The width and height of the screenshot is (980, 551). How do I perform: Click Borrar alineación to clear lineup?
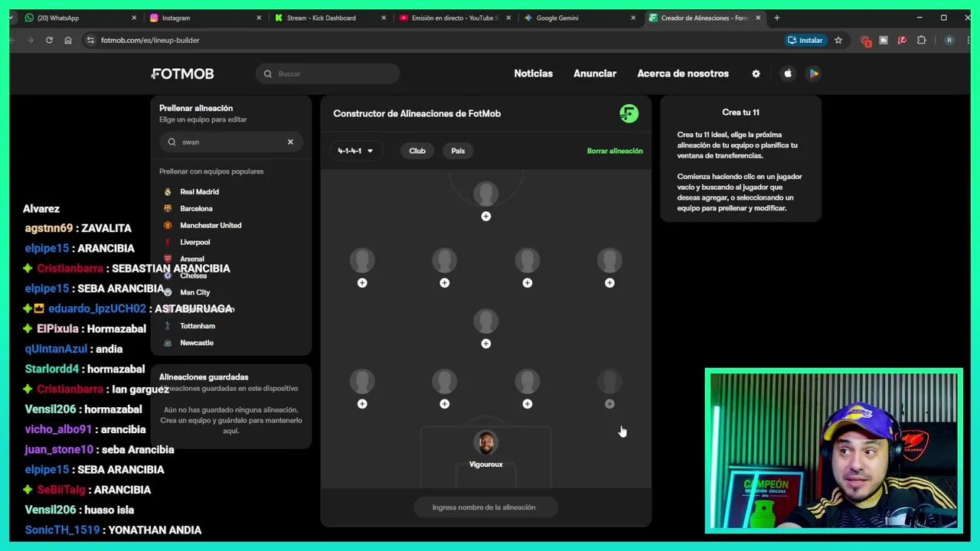click(x=615, y=151)
